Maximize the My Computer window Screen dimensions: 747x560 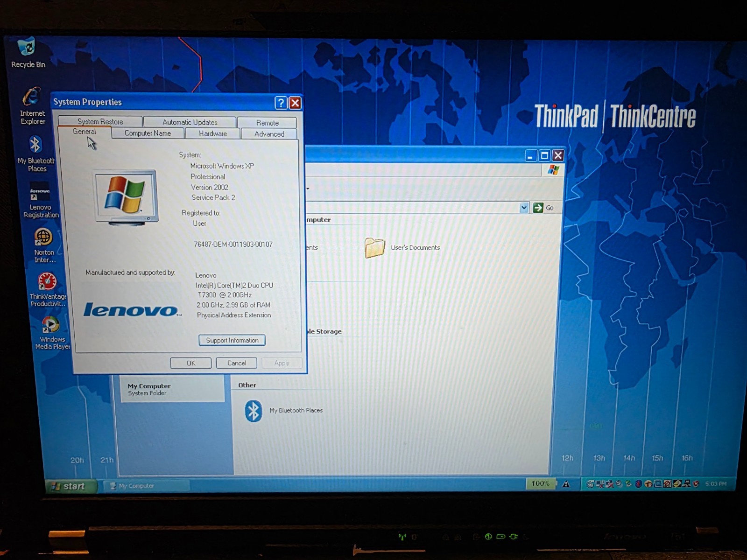(544, 155)
